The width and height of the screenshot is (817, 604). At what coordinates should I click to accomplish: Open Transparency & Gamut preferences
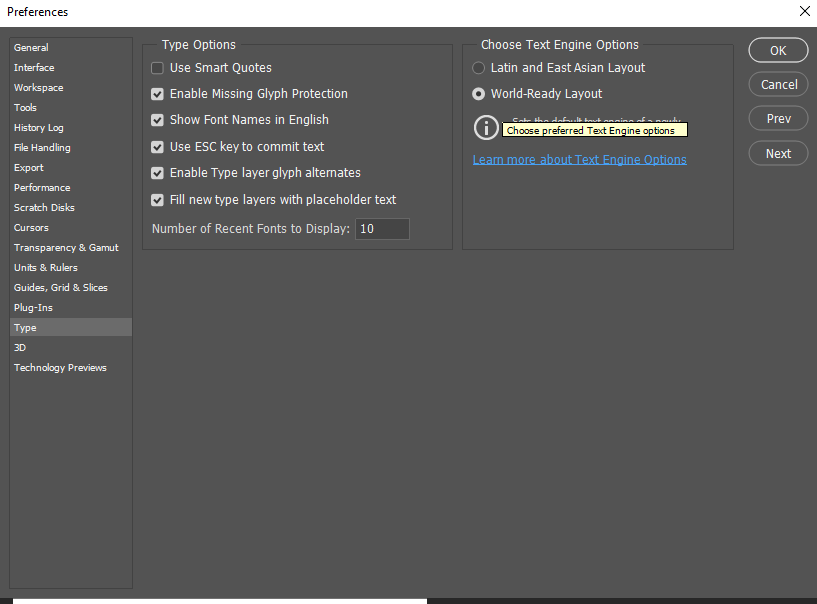71,248
